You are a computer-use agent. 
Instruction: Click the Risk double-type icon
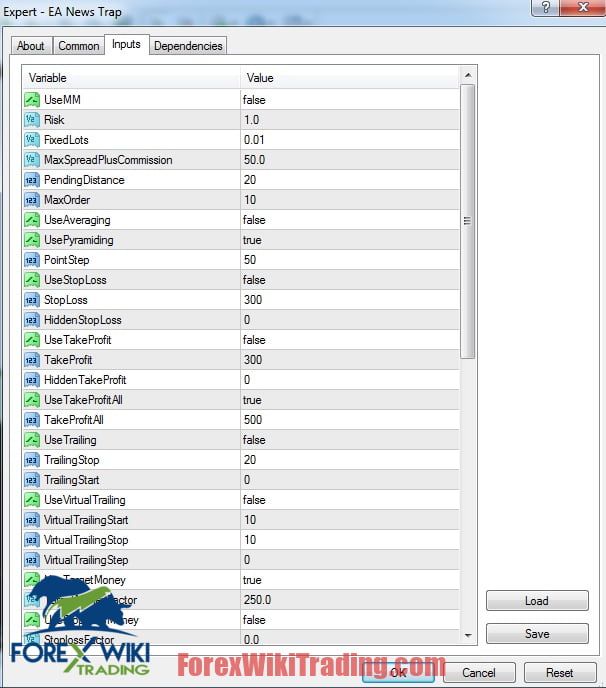coord(32,120)
